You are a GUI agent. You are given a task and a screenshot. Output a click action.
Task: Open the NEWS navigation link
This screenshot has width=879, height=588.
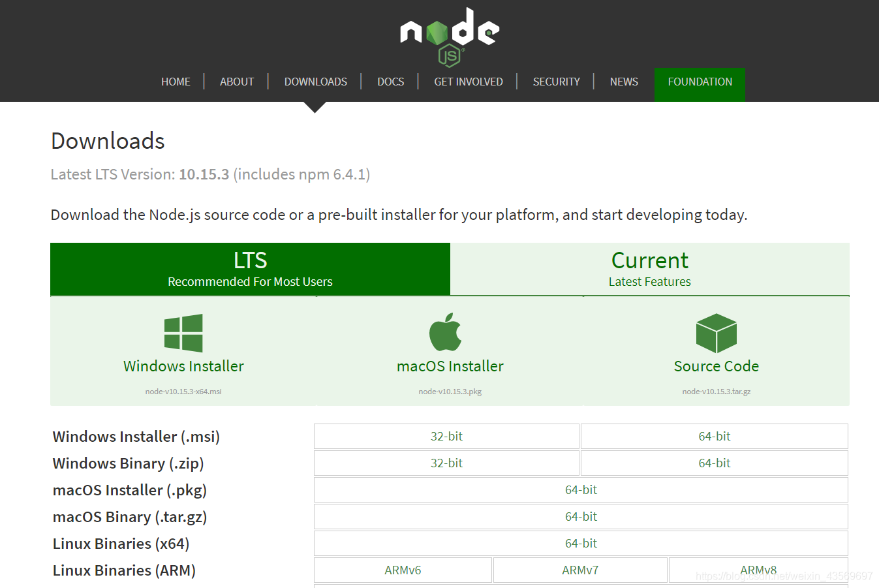[x=624, y=82]
